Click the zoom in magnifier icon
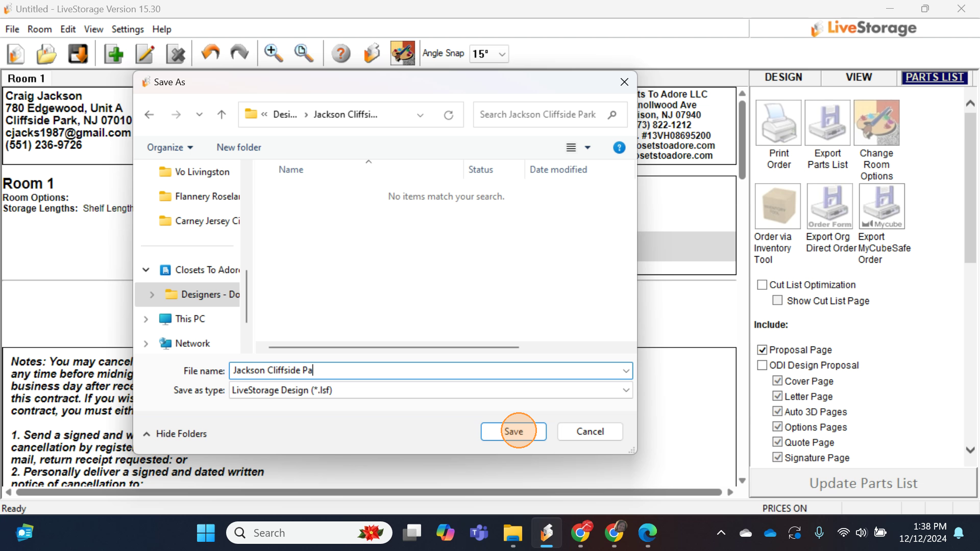This screenshot has width=980, height=551. click(274, 54)
